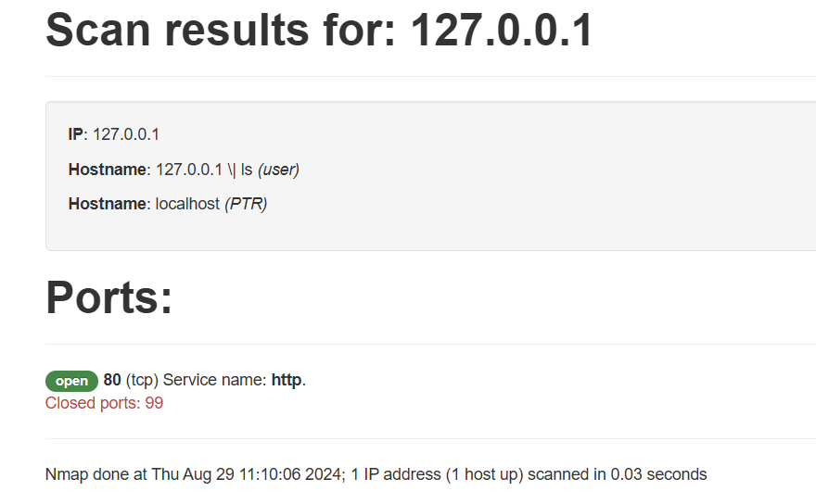Select the port number 80
This screenshot has width=816, height=504.
(112, 380)
